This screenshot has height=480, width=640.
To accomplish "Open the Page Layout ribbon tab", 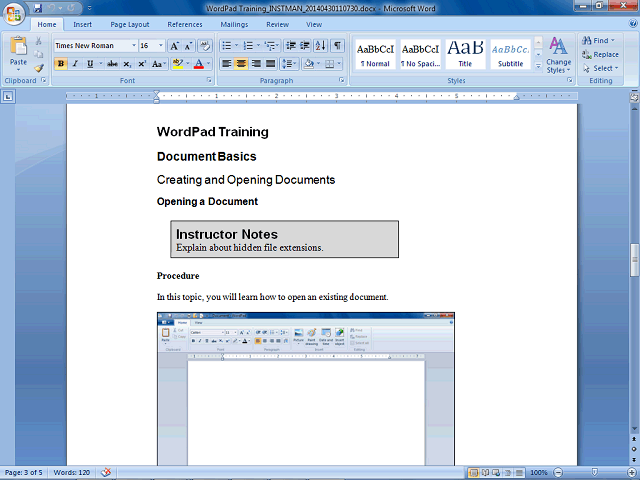I will 130,24.
